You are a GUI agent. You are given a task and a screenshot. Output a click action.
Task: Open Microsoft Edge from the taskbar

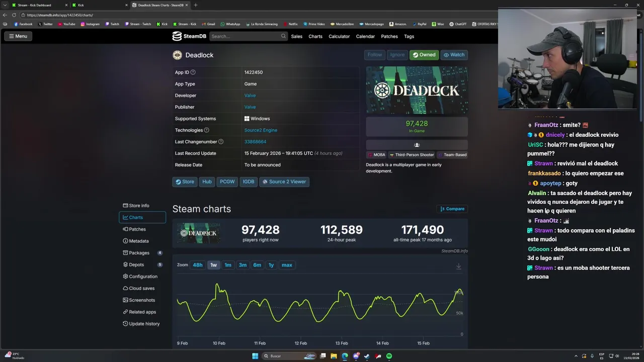point(345,356)
